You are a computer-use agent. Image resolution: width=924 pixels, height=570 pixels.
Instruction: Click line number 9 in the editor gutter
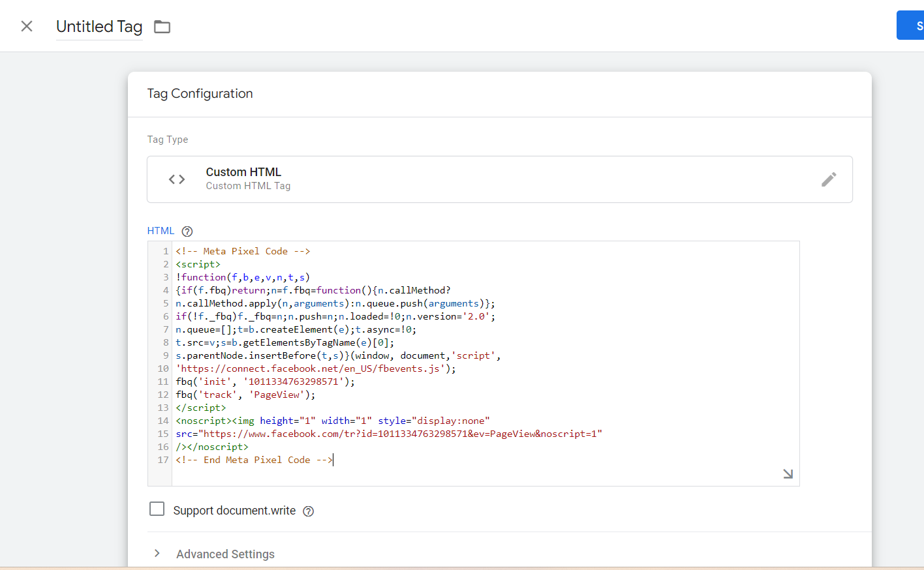[x=166, y=355]
